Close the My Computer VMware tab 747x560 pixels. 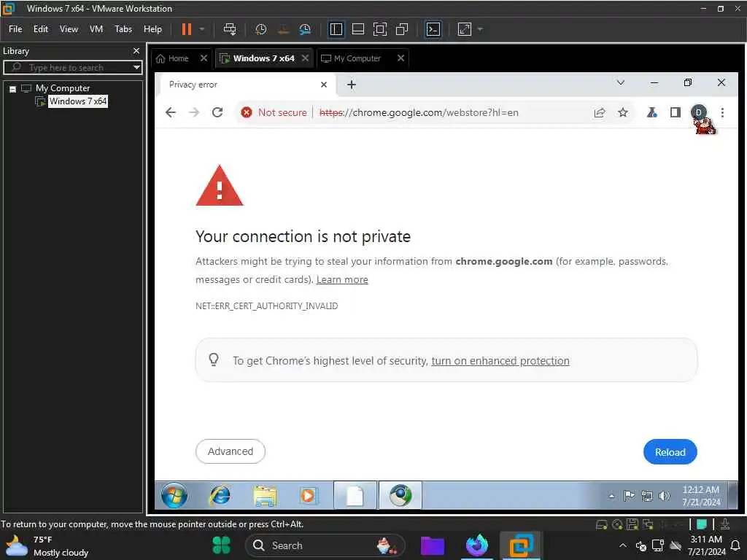(x=400, y=58)
